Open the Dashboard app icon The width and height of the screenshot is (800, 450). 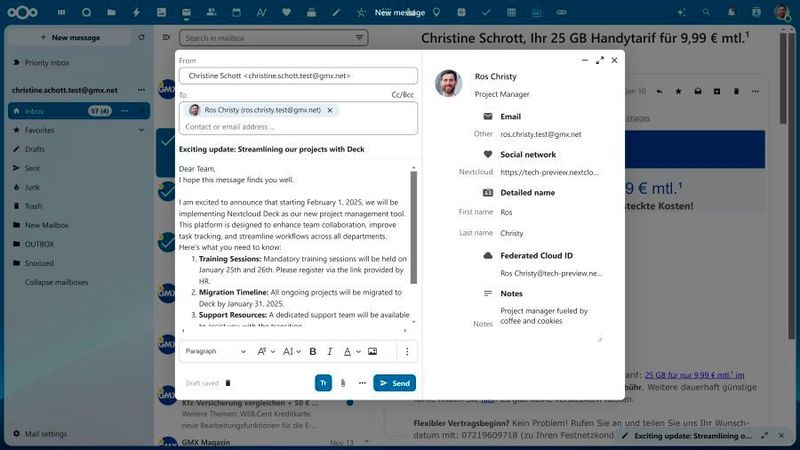[61, 12]
